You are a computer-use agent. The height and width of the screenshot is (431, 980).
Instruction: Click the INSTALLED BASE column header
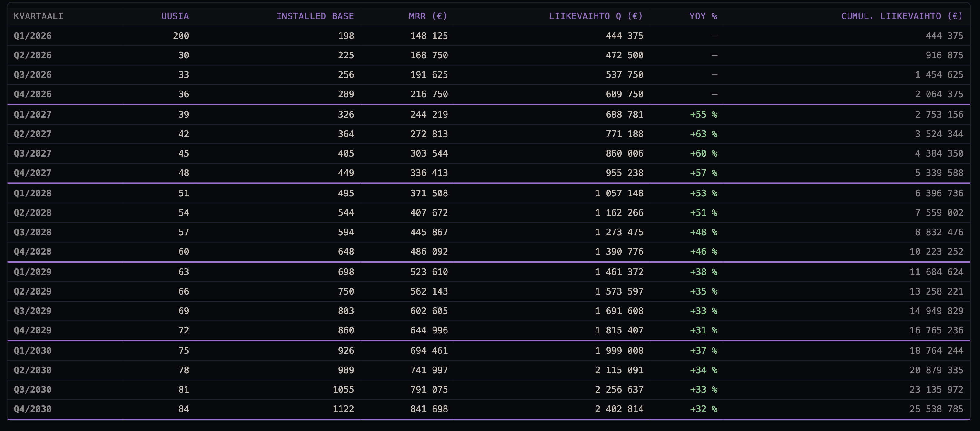click(x=315, y=16)
